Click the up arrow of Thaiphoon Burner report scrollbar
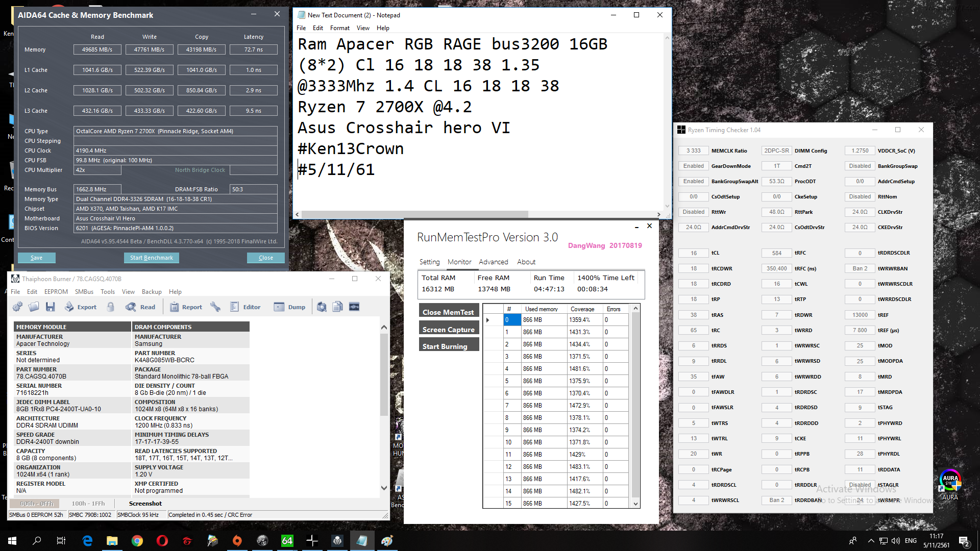The height and width of the screenshot is (551, 980). coord(384,327)
